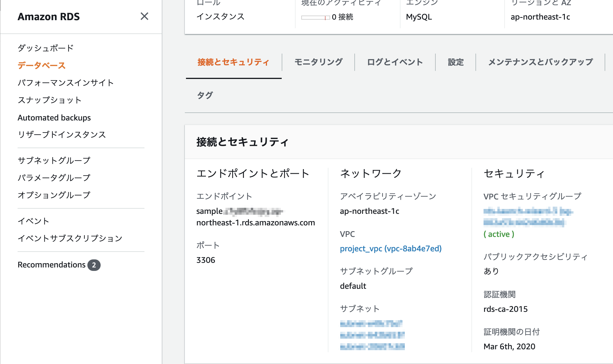Select the ( active ) status text
613x364 pixels.
(x=499, y=234)
